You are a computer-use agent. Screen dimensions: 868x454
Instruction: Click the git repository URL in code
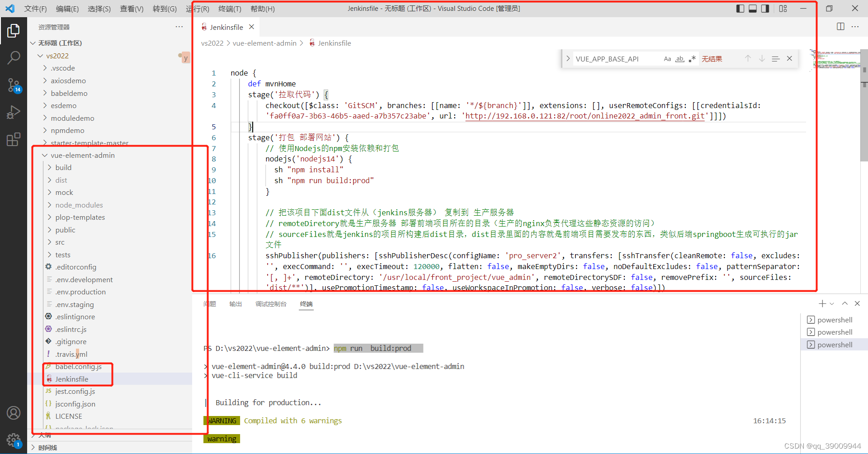[585, 116]
